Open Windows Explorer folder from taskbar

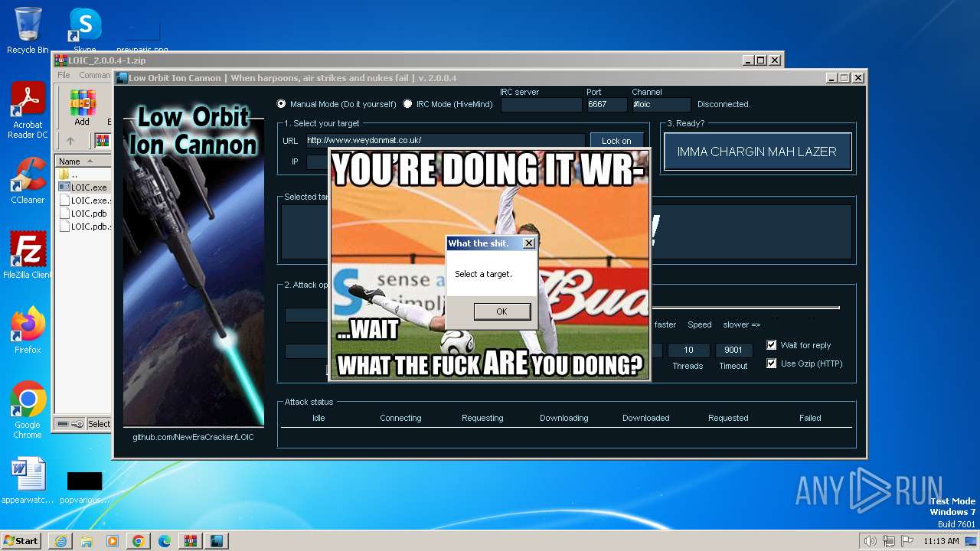click(x=87, y=541)
